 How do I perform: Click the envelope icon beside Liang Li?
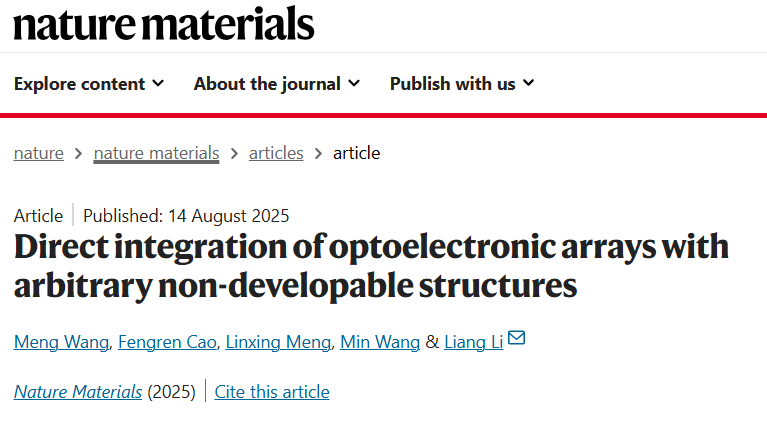[517, 338]
